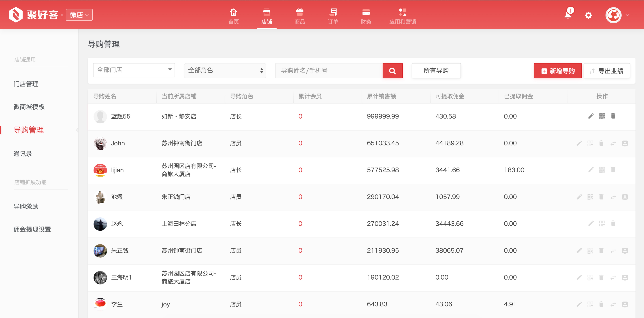Click the red search magnifier button
The image size is (644, 318).
click(392, 71)
